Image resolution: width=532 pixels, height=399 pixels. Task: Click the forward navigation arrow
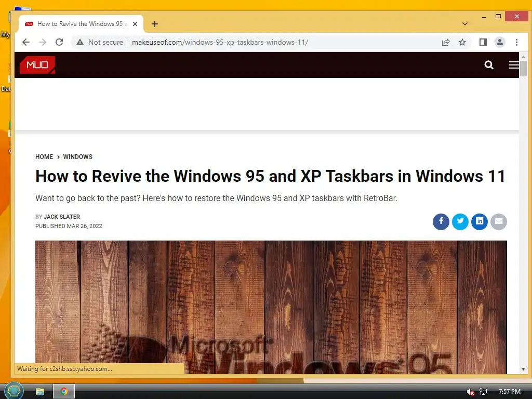point(43,42)
